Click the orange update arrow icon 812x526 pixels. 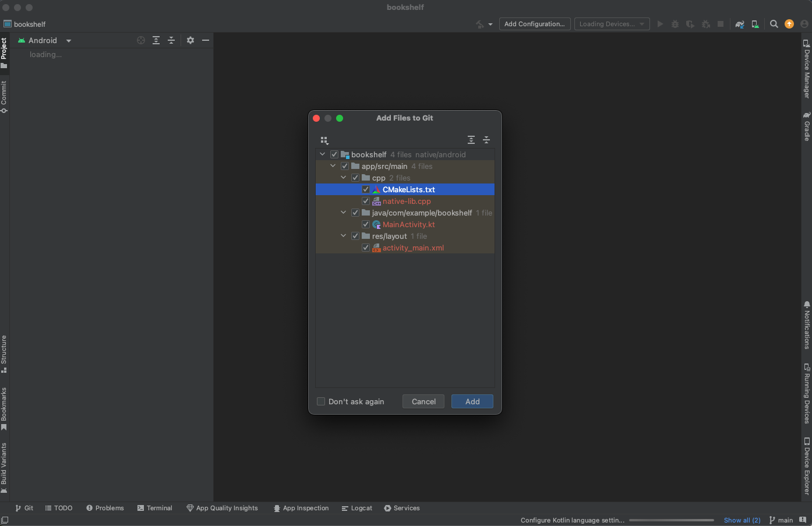[x=789, y=24]
